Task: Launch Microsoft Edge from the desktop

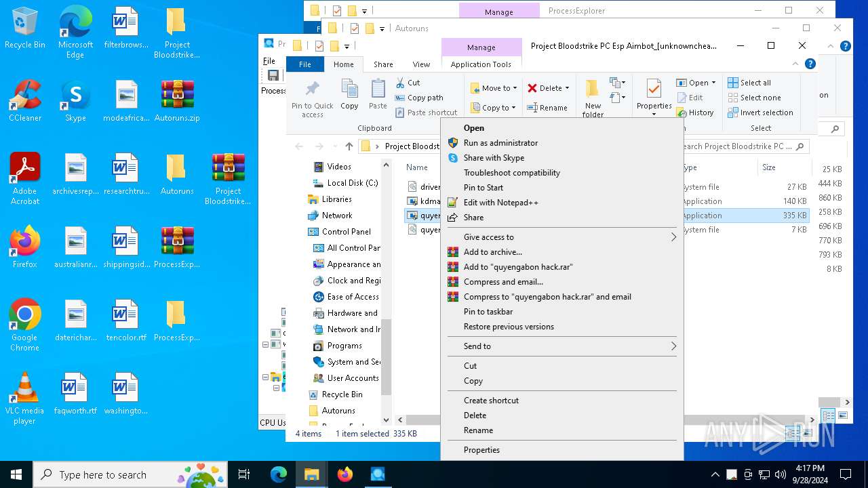Action: tap(75, 33)
